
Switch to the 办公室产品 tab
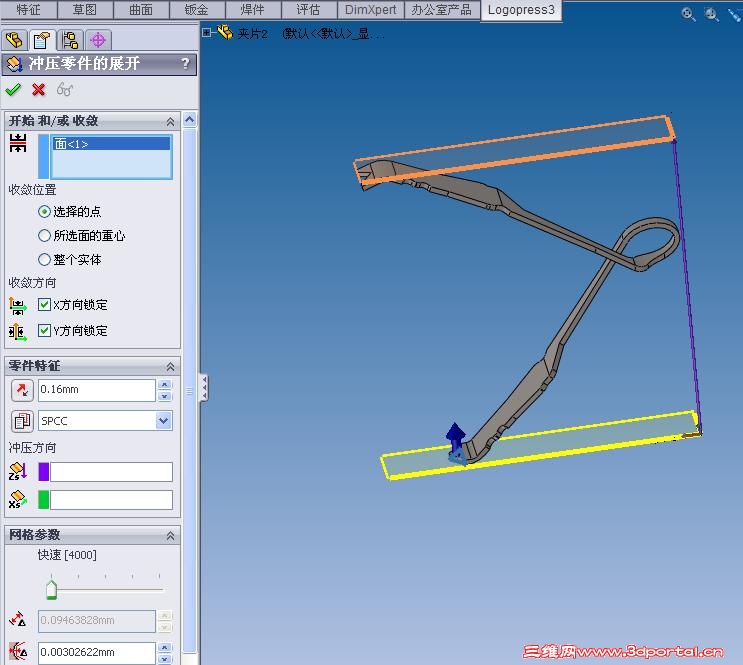point(442,9)
